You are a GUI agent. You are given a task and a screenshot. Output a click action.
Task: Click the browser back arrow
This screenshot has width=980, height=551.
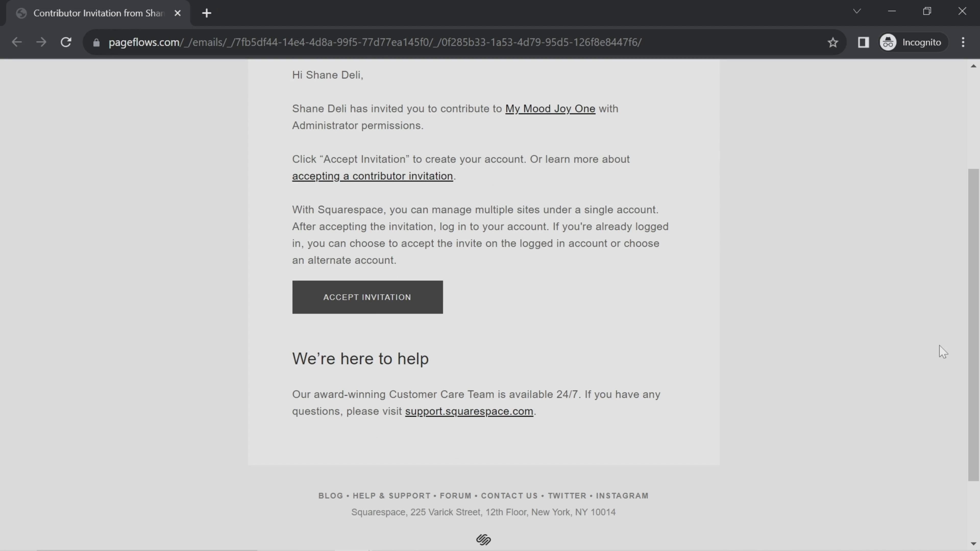pos(17,42)
